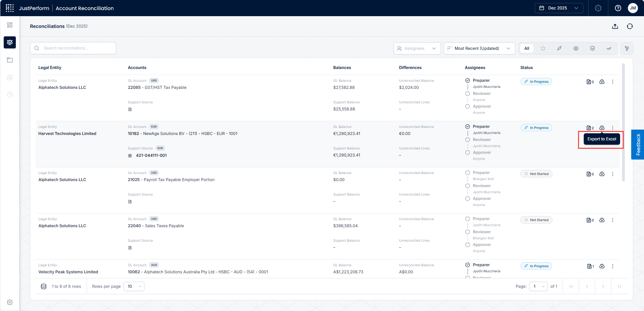Click in the Search reconciliations field
The height and width of the screenshot is (311, 644).
[x=73, y=48]
